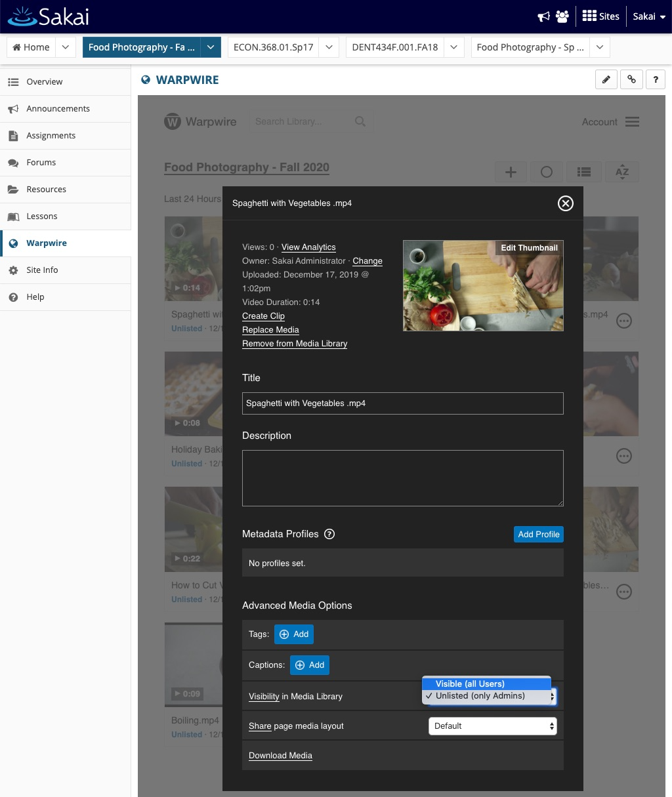This screenshot has height=797, width=672.
Task: Click the Holiday Baking 0:08 thumbnail
Action: (x=194, y=394)
